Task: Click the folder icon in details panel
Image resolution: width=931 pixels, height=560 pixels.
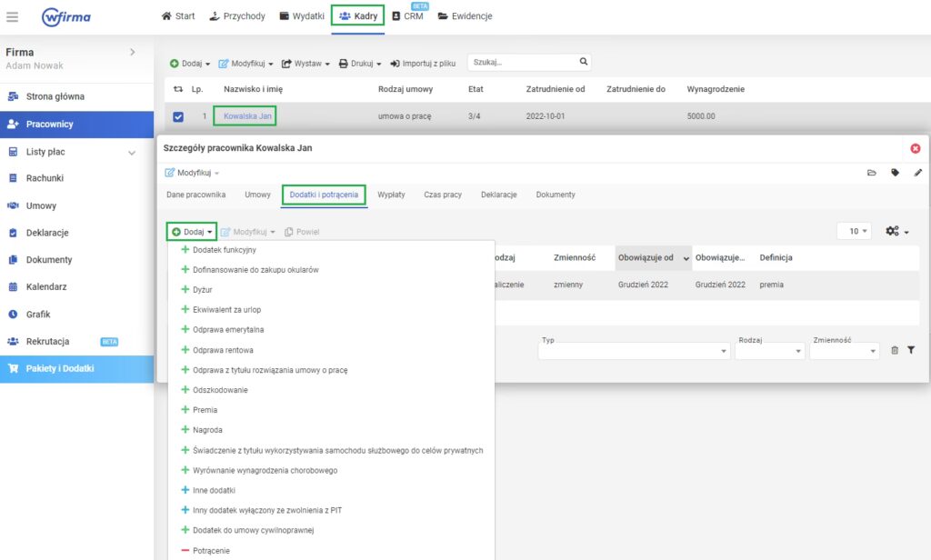Action: tap(872, 173)
